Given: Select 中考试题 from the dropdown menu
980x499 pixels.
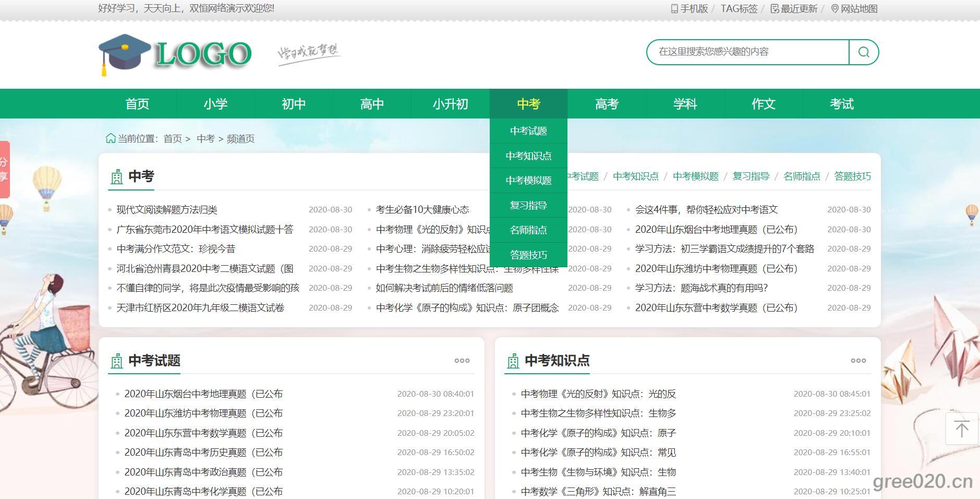Looking at the screenshot, I should point(528,131).
